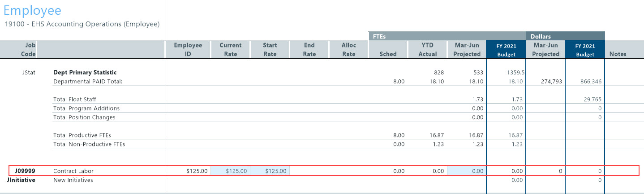Select the YTD Actual column header

click(x=427, y=49)
